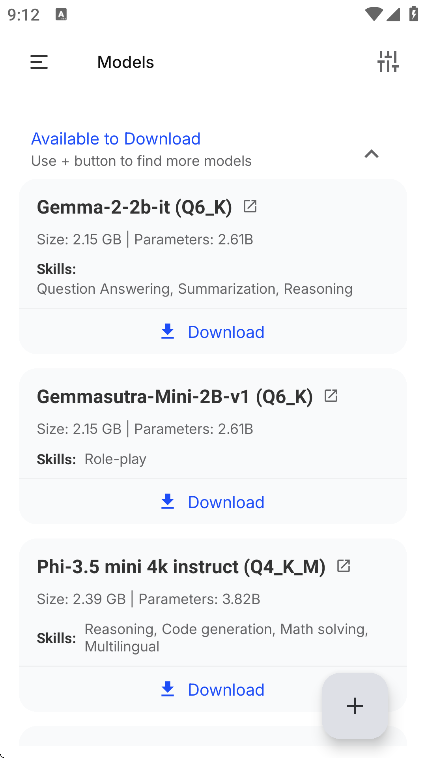
Task: Open Gemma-2-2b-it external link icon
Action: (x=250, y=206)
